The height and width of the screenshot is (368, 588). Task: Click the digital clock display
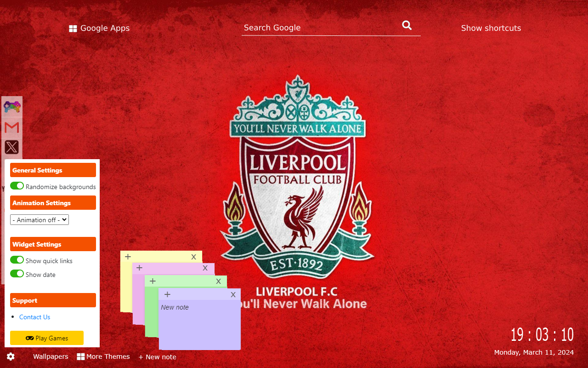[542, 334]
